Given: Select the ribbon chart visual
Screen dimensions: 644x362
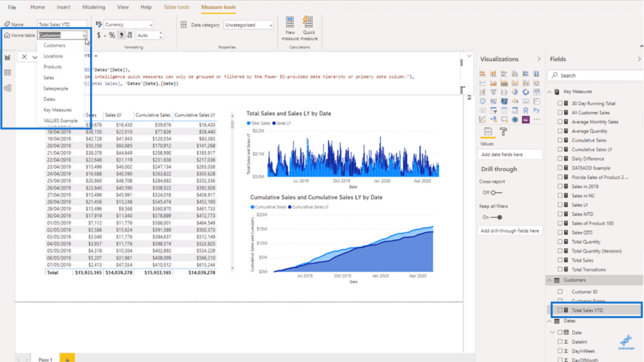Looking at the screenshot, I should coord(536,83).
